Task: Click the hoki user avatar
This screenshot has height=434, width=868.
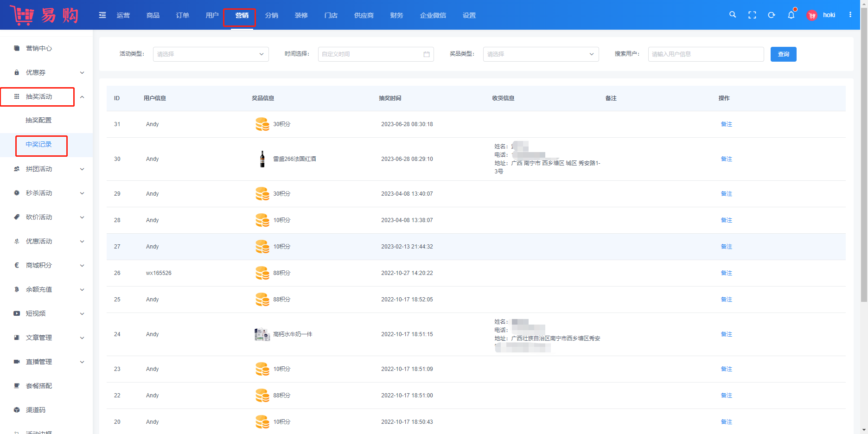Action: (812, 15)
